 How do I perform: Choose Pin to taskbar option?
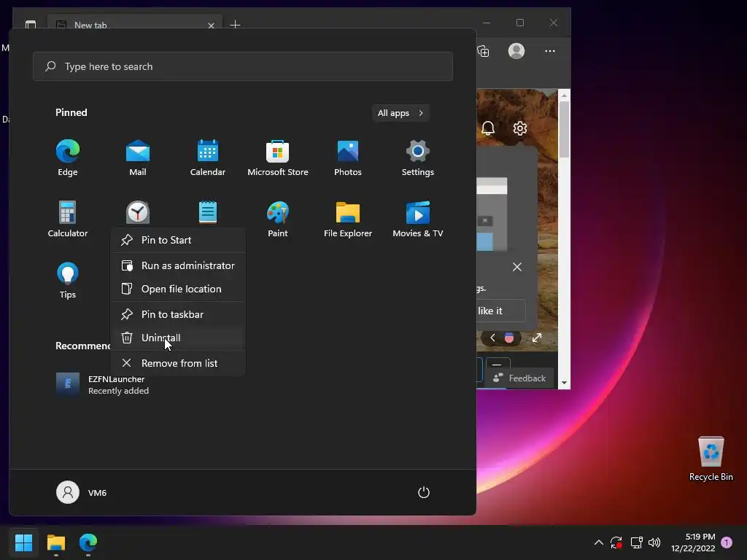[178, 314]
